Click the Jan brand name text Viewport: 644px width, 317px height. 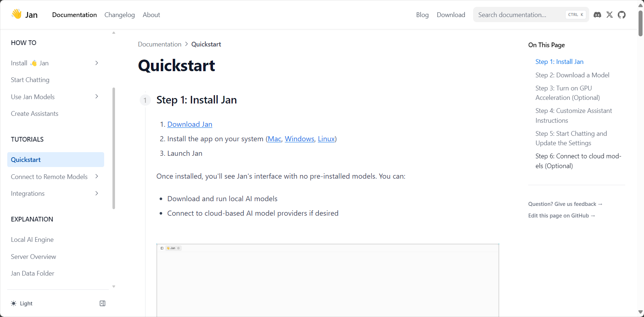tap(31, 15)
